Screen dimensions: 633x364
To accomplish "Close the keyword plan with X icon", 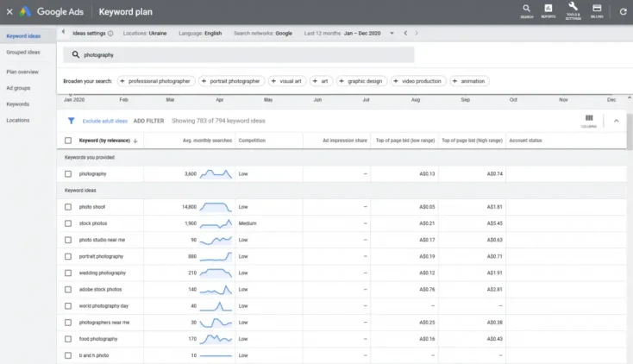I will tap(9, 12).
